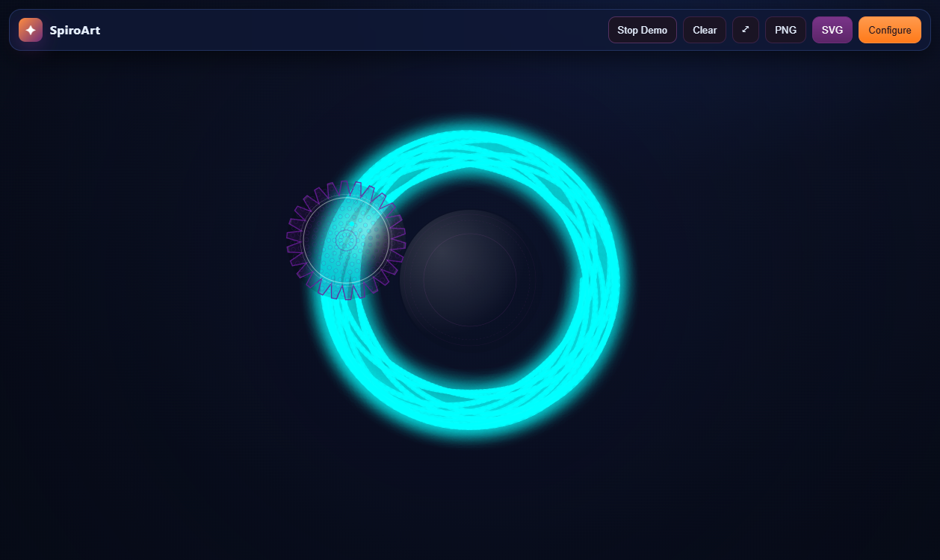Click the purple toothed rolling gear
Viewport: 940px width, 560px height.
[346, 240]
